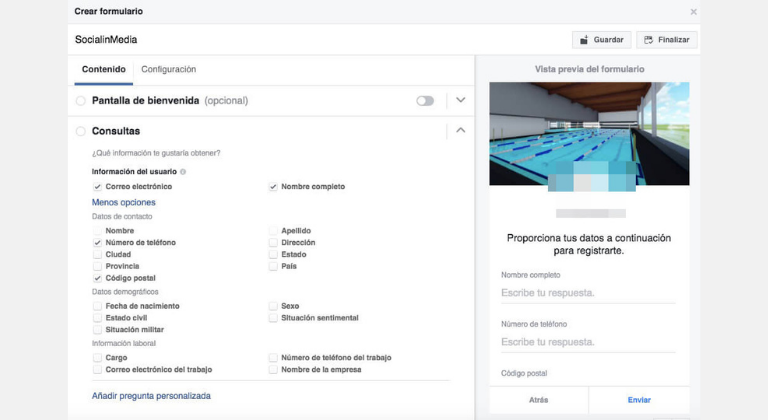Image resolution: width=768 pixels, height=420 pixels.
Task: Check the Situación militar checkbox
Action: pos(97,330)
